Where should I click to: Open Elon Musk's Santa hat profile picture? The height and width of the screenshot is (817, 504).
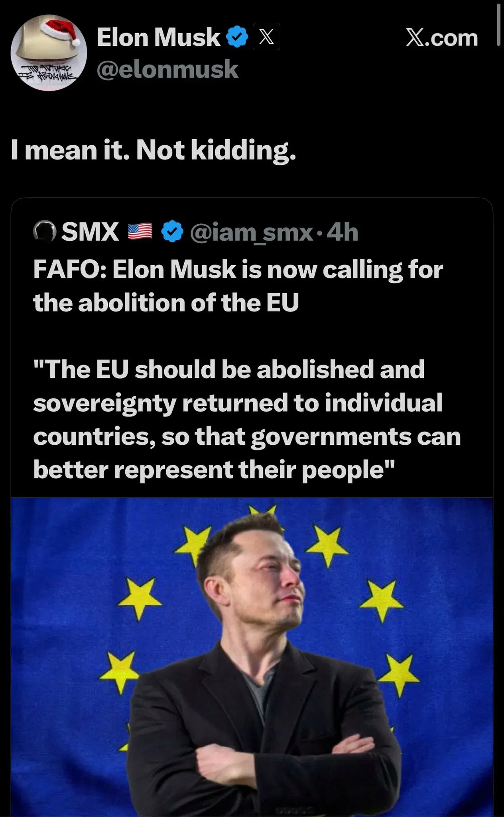[x=49, y=53]
